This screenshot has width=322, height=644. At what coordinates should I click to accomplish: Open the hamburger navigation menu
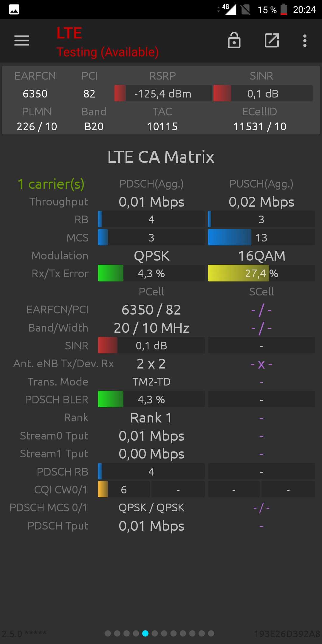[22, 41]
